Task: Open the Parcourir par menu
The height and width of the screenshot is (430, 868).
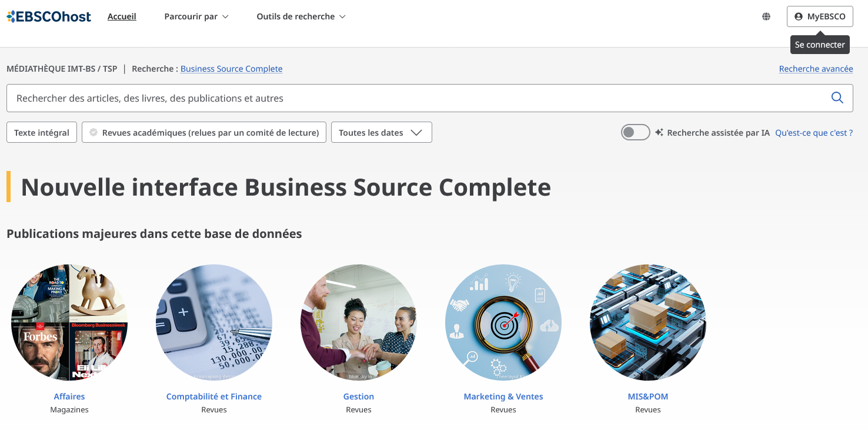Action: [196, 16]
